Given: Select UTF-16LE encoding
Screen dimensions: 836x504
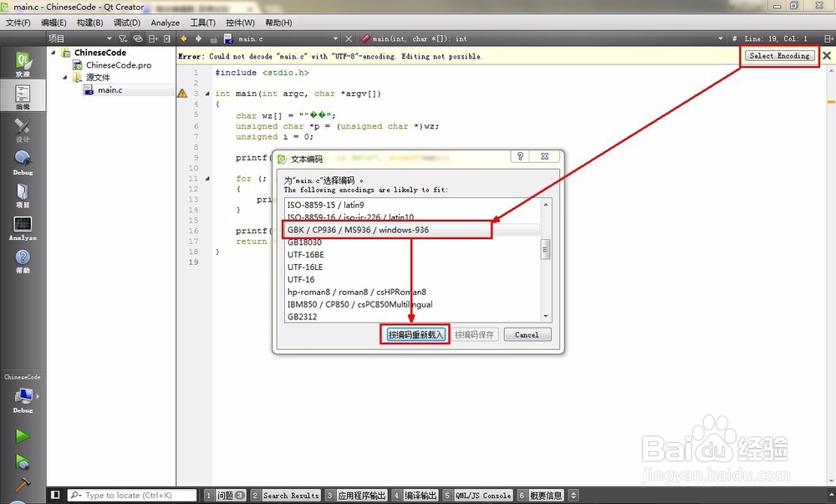Looking at the screenshot, I should click(412, 267).
